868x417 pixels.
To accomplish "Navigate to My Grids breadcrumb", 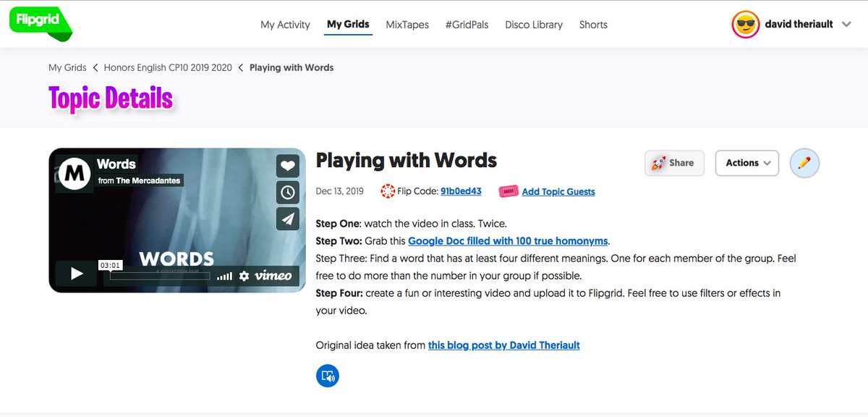I will (67, 67).
